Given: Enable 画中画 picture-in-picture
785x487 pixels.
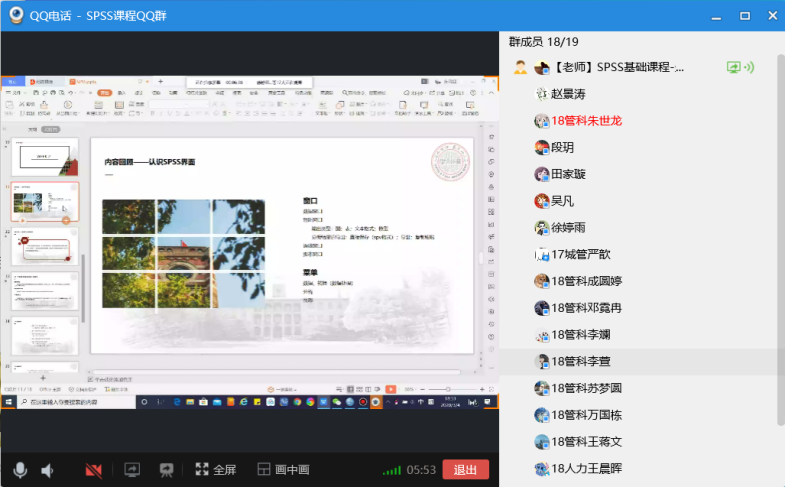Looking at the screenshot, I should point(283,469).
